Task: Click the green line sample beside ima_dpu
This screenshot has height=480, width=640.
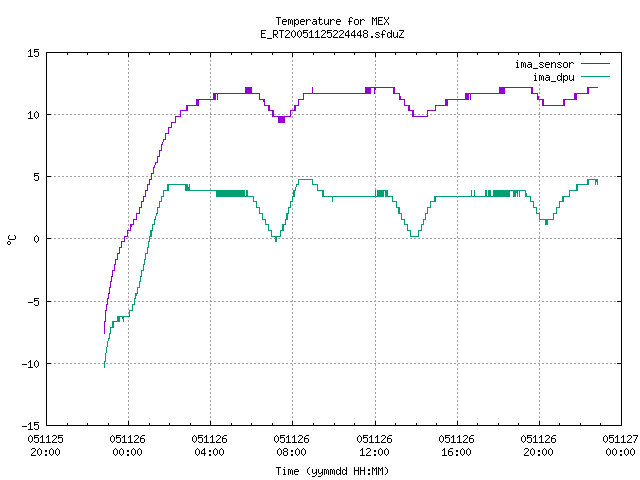Action: point(596,76)
